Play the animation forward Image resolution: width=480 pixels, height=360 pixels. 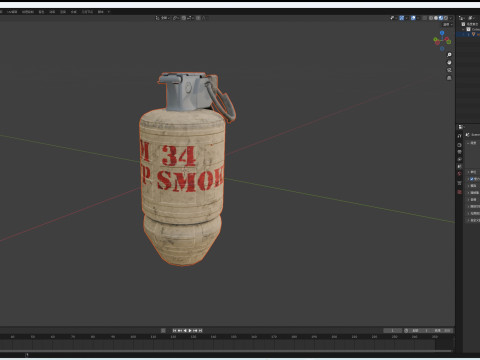tap(190, 330)
